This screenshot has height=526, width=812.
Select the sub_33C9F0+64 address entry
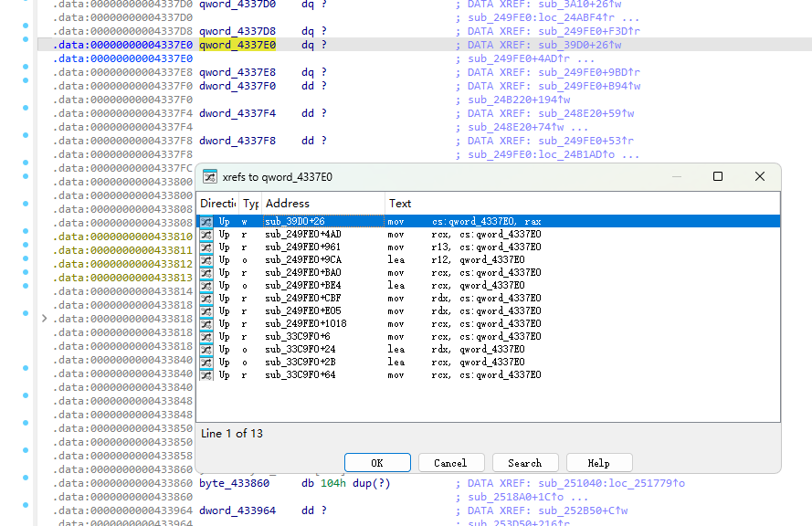point(300,374)
